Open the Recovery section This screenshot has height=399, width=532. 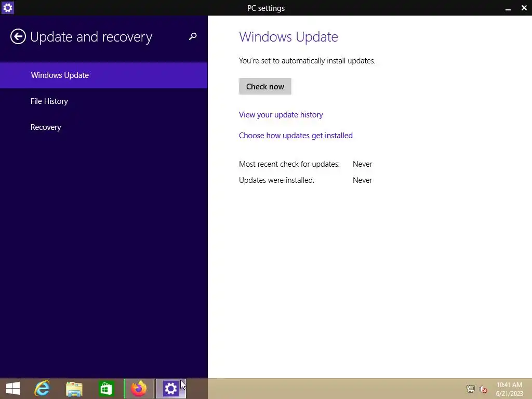[x=104, y=127]
